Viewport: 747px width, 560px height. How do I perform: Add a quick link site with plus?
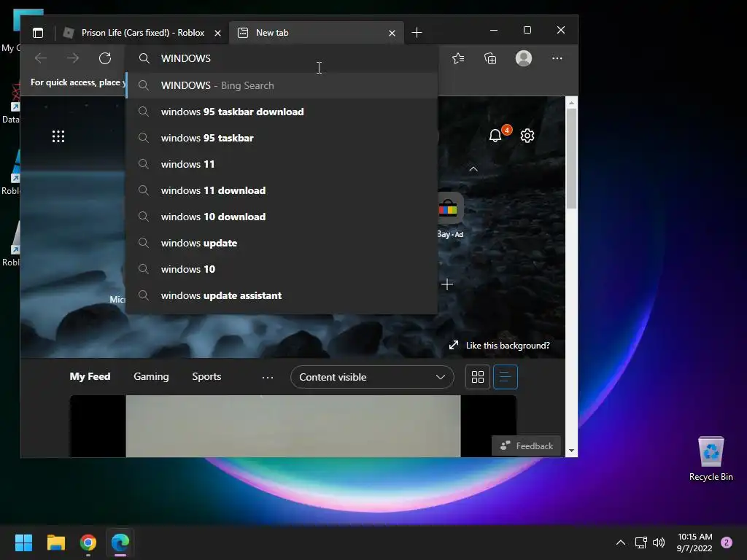click(447, 285)
